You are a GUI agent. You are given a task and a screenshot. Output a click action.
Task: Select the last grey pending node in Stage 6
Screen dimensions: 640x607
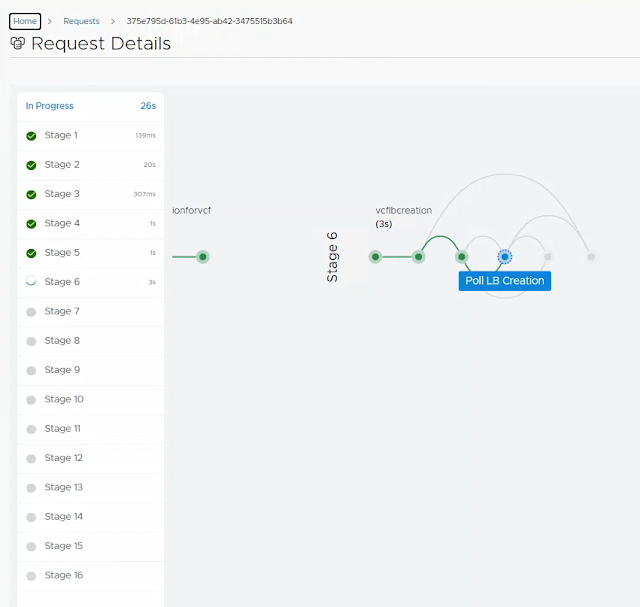click(x=591, y=257)
